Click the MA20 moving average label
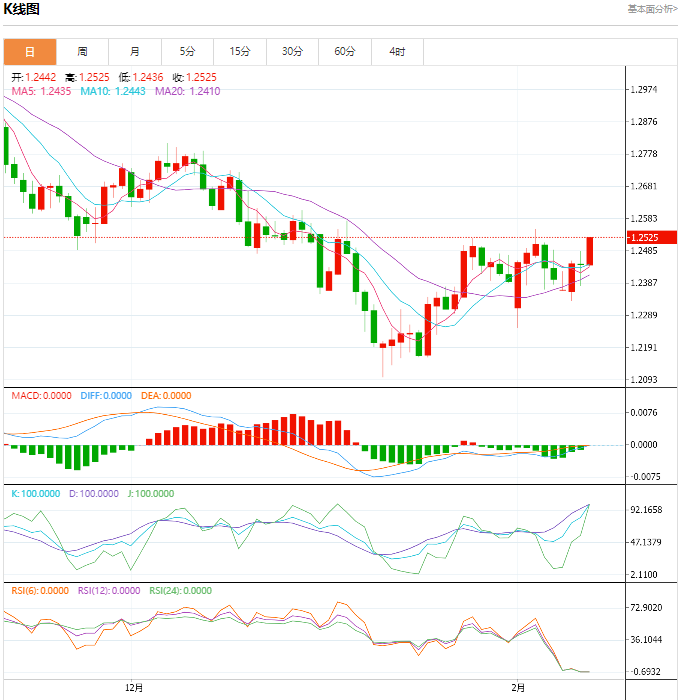680x700 pixels. (187, 91)
